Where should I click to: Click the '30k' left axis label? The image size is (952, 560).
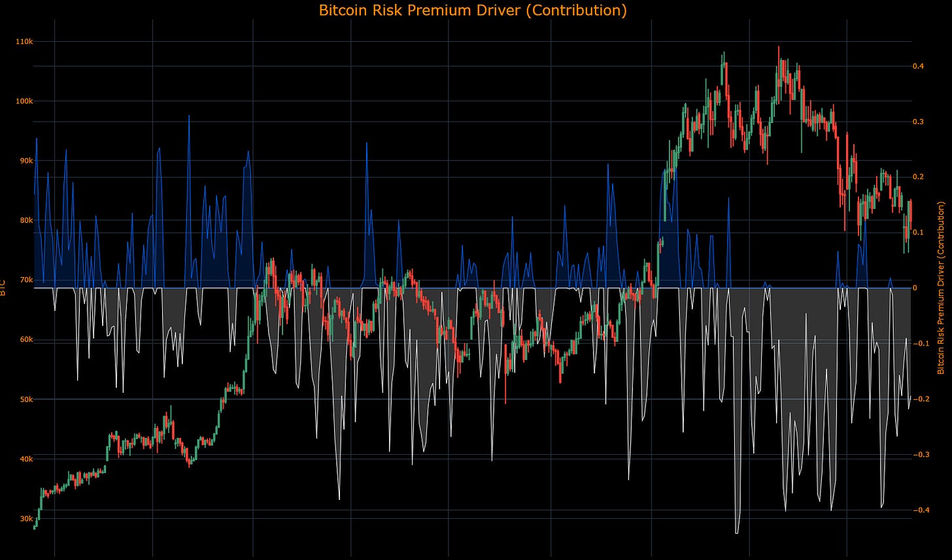point(26,519)
